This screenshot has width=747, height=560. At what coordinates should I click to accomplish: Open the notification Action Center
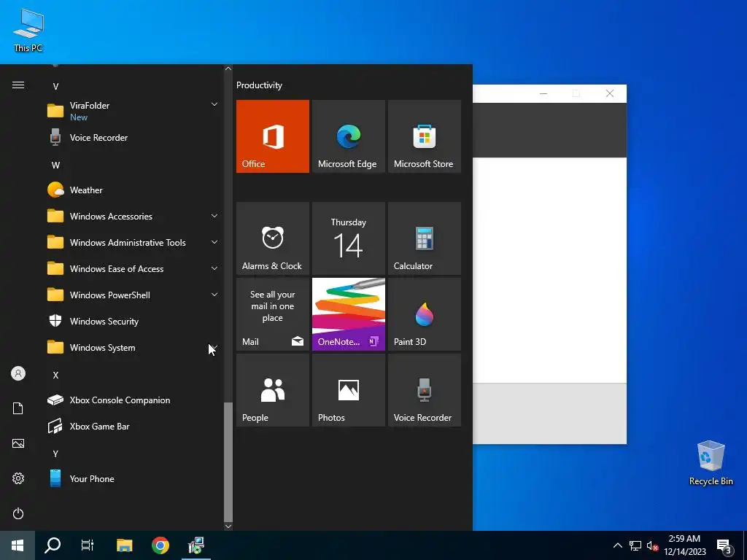[724, 546]
